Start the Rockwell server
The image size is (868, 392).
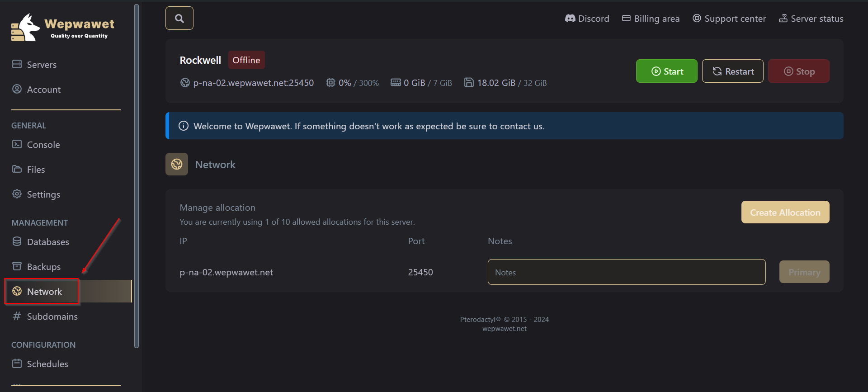tap(666, 71)
